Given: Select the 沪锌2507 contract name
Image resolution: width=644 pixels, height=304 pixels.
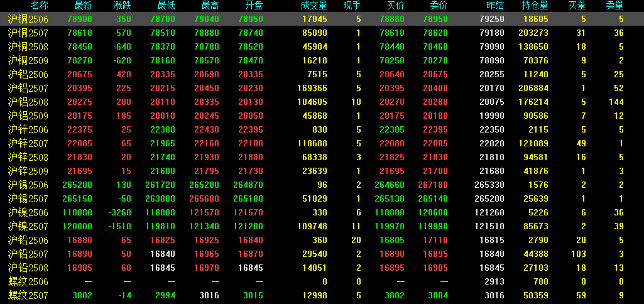Looking at the screenshot, I should click(28, 143).
